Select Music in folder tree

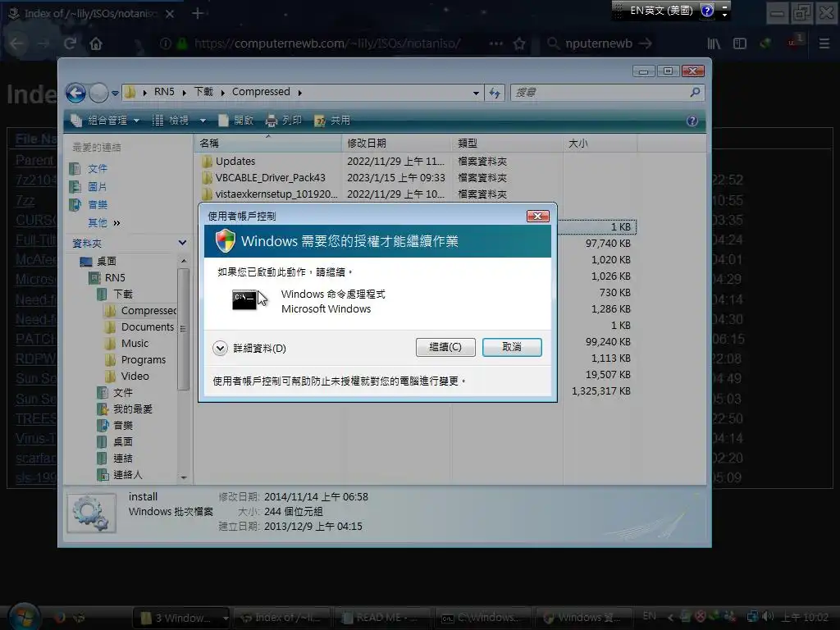(x=126, y=344)
